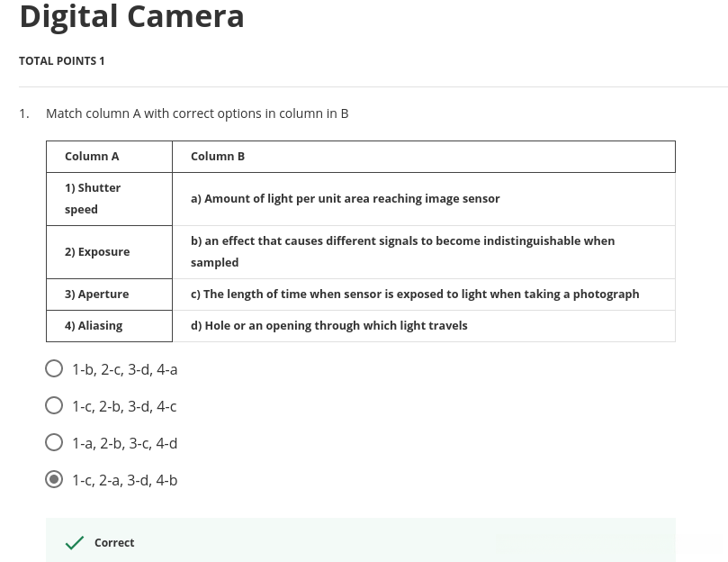Click definition c) about length of time

pos(415,295)
